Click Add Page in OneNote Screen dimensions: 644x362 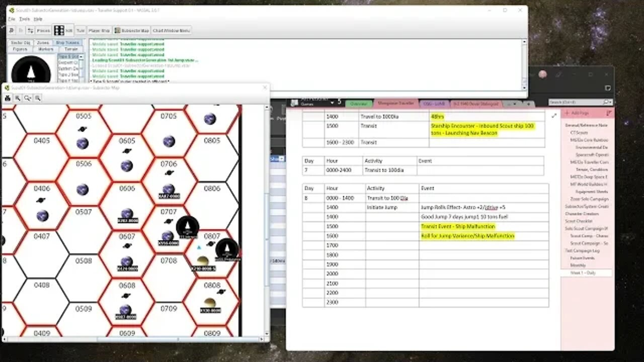(576, 114)
